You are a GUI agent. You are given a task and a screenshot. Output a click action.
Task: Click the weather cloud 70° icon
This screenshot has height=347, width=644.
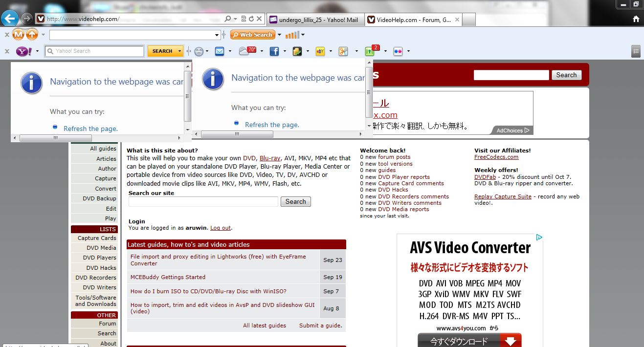click(247, 50)
